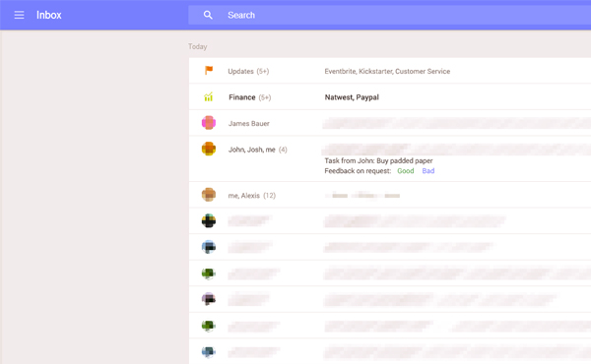Viewport: 591px width, 364px height.
Task: Click the Good feedback link
Action: tap(406, 171)
